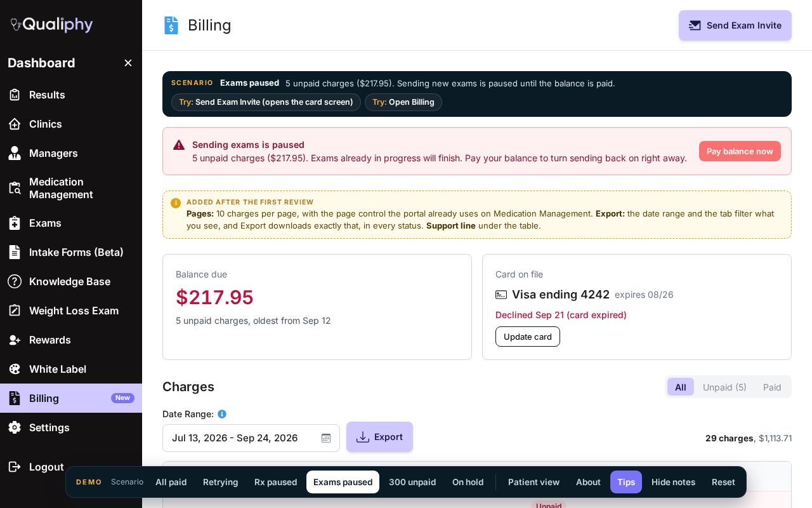Open Results in the sidebar

click(71, 95)
